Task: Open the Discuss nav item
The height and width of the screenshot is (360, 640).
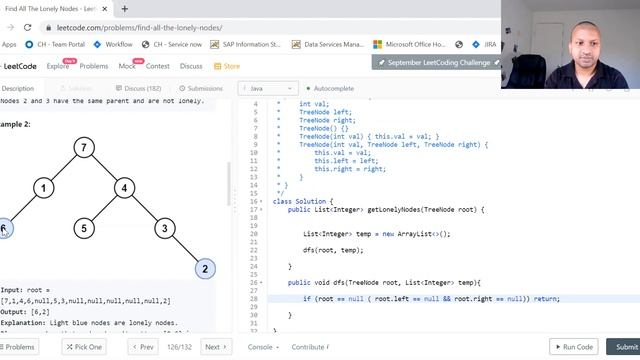Action: tap(191, 66)
